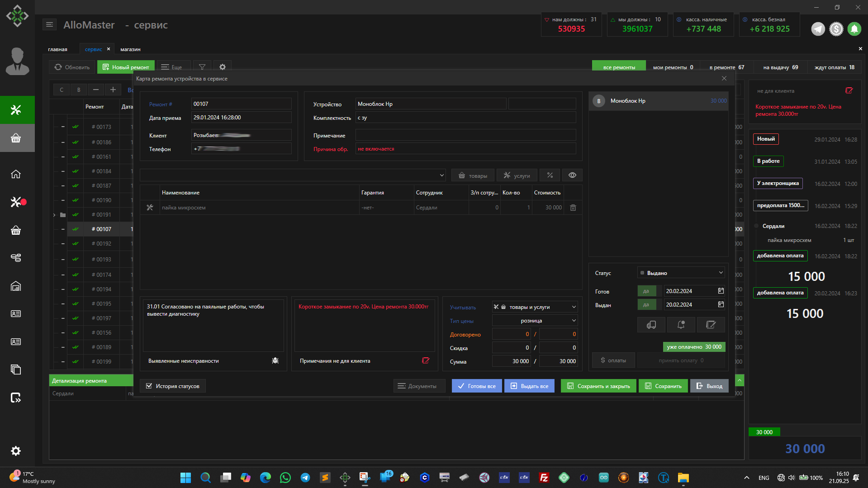Click Сохранить и закрыть button
Image resolution: width=868 pixels, height=488 pixels.
[x=598, y=386]
